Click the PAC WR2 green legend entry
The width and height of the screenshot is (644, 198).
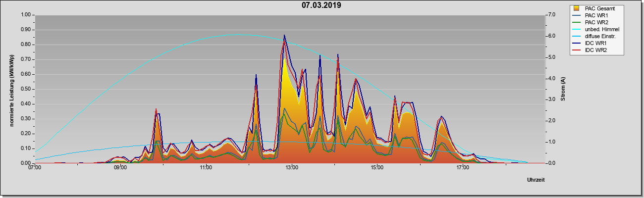pos(596,22)
